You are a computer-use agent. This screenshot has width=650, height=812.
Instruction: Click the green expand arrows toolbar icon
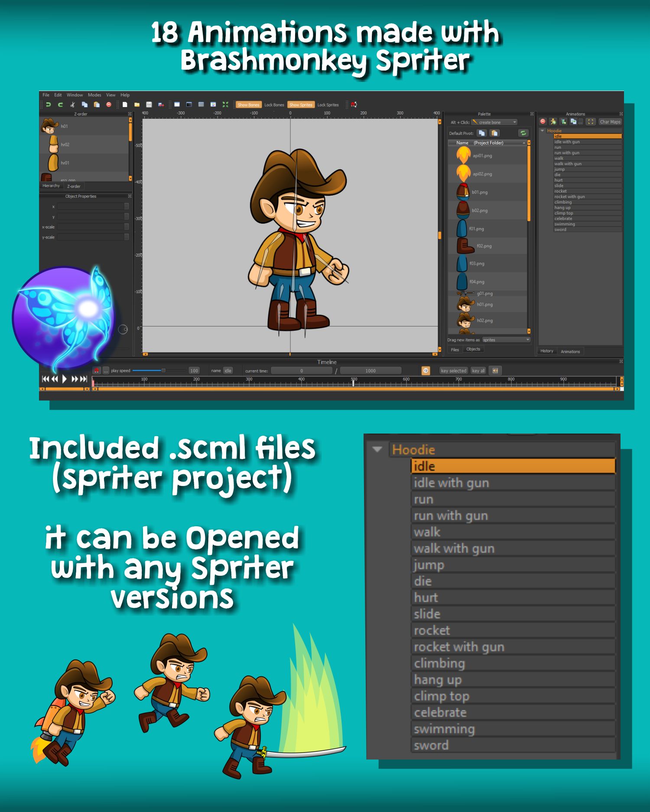coord(225,104)
